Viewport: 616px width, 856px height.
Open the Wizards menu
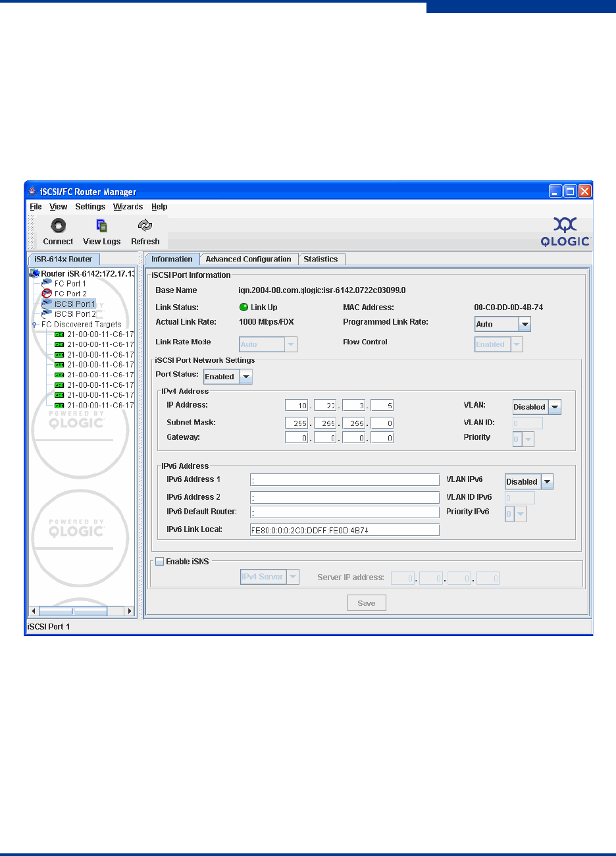[x=128, y=207]
